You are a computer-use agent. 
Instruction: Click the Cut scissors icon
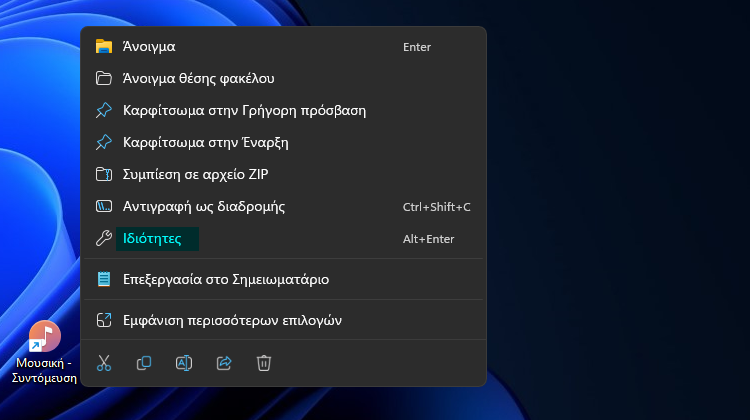coord(104,363)
